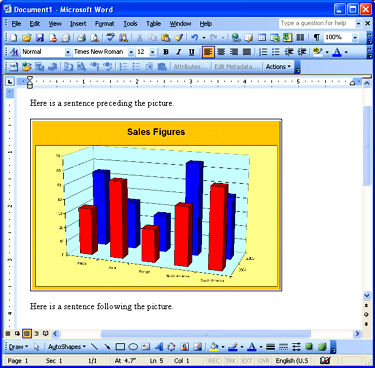Open the Fill Color bucket swatch

coord(214,347)
